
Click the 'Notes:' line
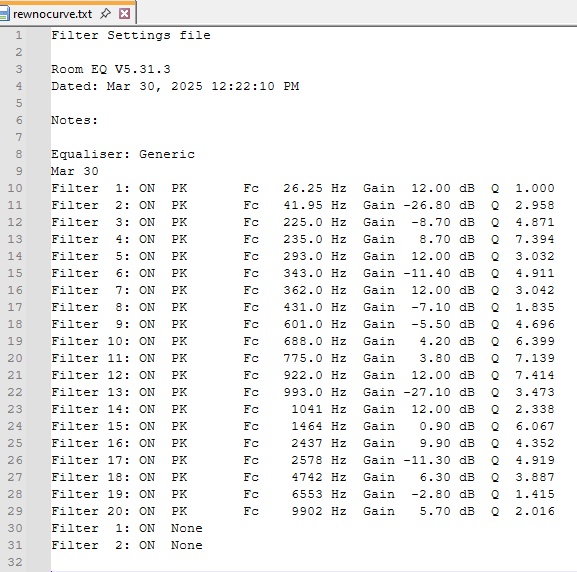pyautogui.click(x=74, y=120)
